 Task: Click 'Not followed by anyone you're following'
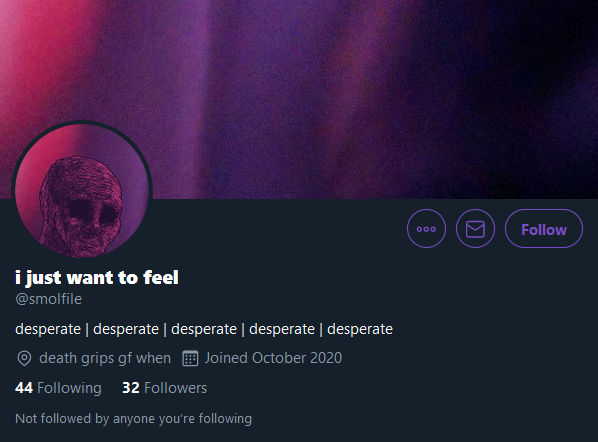(x=133, y=419)
